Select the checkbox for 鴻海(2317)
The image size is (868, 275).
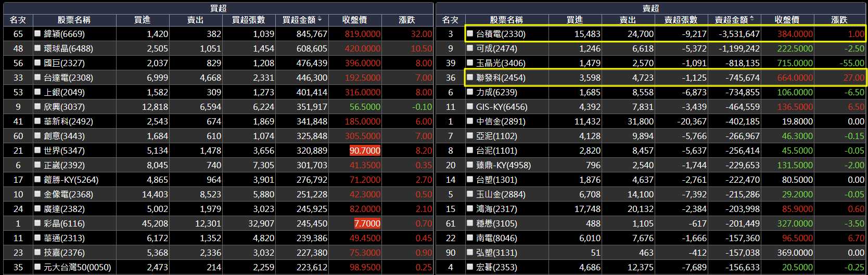pyautogui.click(x=470, y=208)
